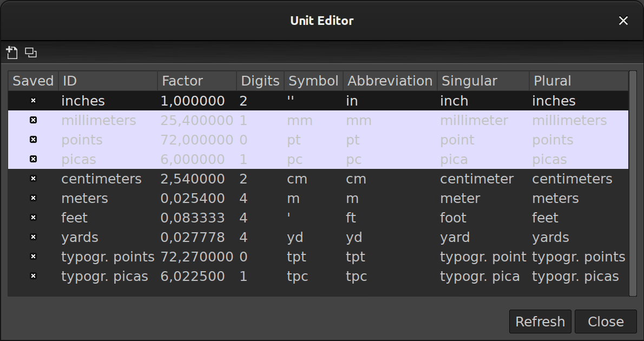Toggle the Saved checkbox for centimeters

tap(33, 179)
